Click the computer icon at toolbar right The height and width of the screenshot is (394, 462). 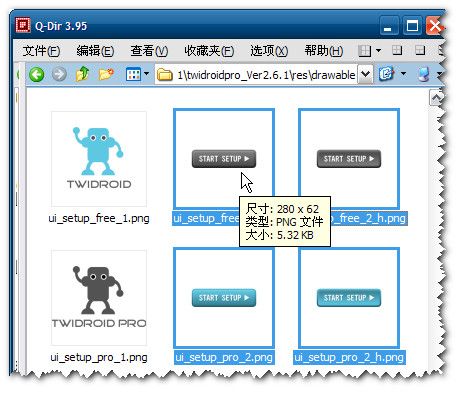pyautogui.click(x=424, y=74)
